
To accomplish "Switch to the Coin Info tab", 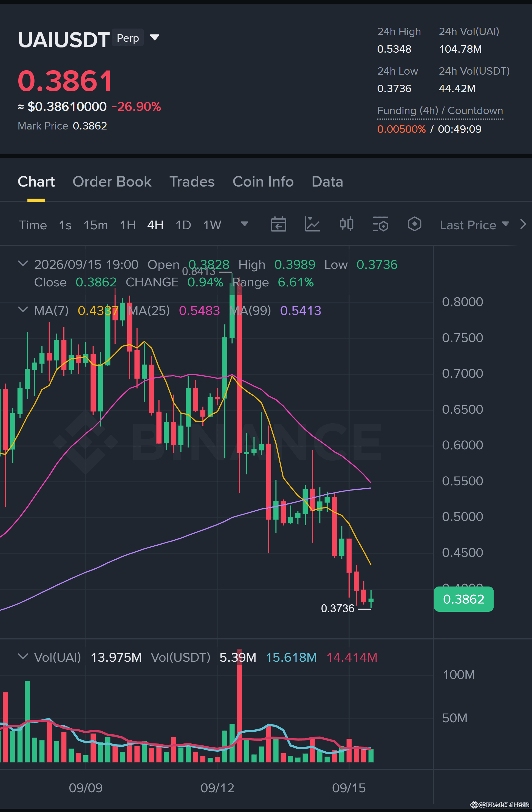I will [x=263, y=182].
